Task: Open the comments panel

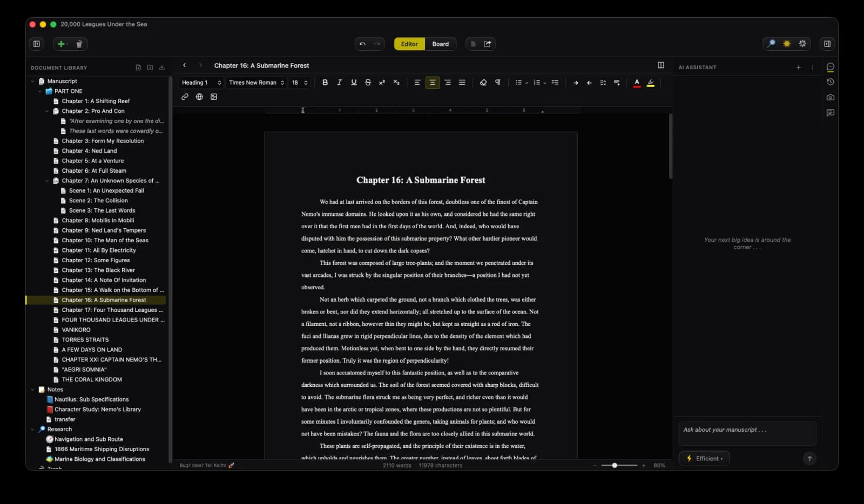Action: pyautogui.click(x=831, y=113)
